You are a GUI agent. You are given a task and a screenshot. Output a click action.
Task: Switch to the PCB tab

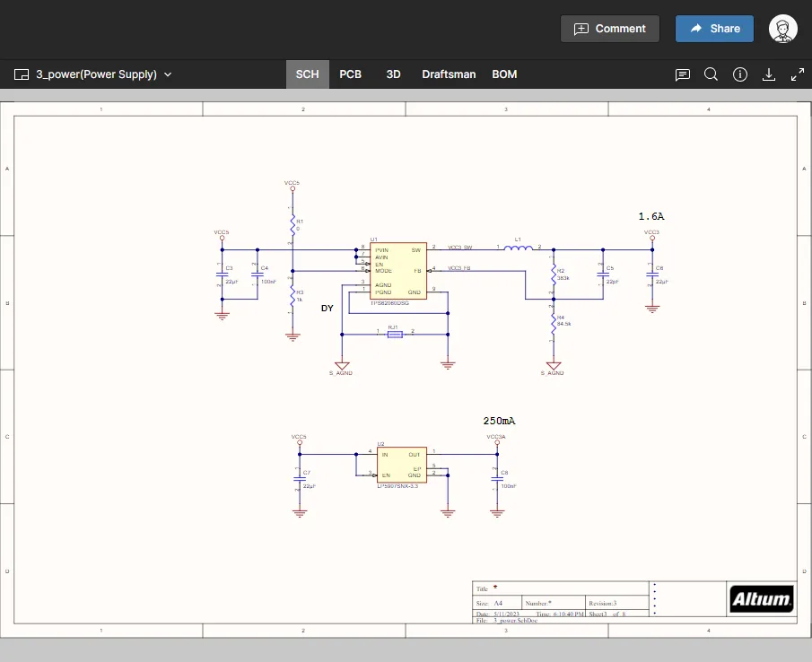click(351, 74)
